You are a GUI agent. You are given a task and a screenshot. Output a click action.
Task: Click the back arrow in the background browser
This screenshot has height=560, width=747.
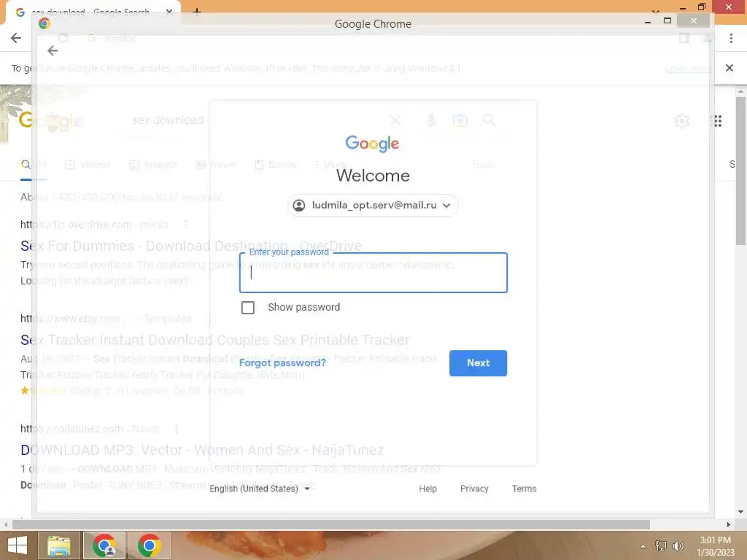16,38
